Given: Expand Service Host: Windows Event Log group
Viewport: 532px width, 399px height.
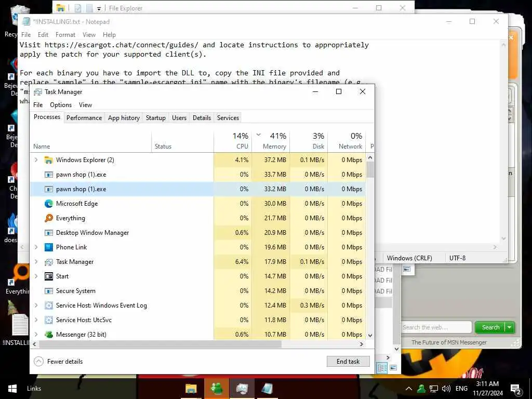Looking at the screenshot, I should 36,305.
